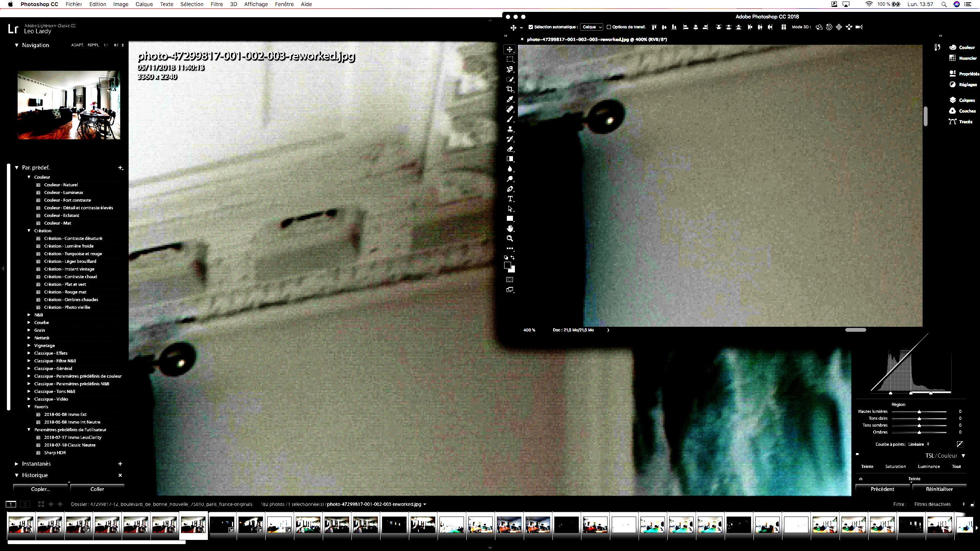This screenshot has height=551, width=980.
Task: Select the Brush tool
Action: coord(510,119)
